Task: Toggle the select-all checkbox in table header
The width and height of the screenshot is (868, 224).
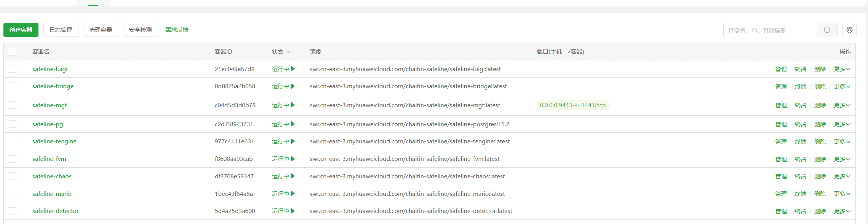Action: point(13,52)
